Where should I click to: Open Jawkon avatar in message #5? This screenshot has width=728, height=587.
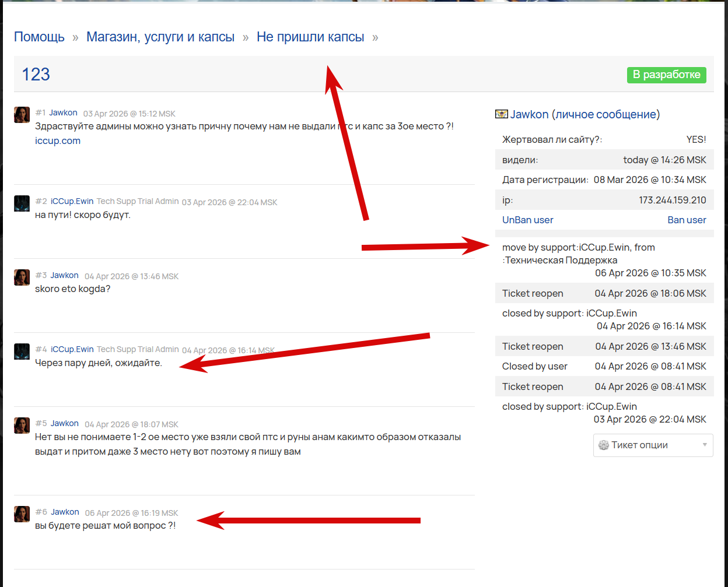pos(22,425)
